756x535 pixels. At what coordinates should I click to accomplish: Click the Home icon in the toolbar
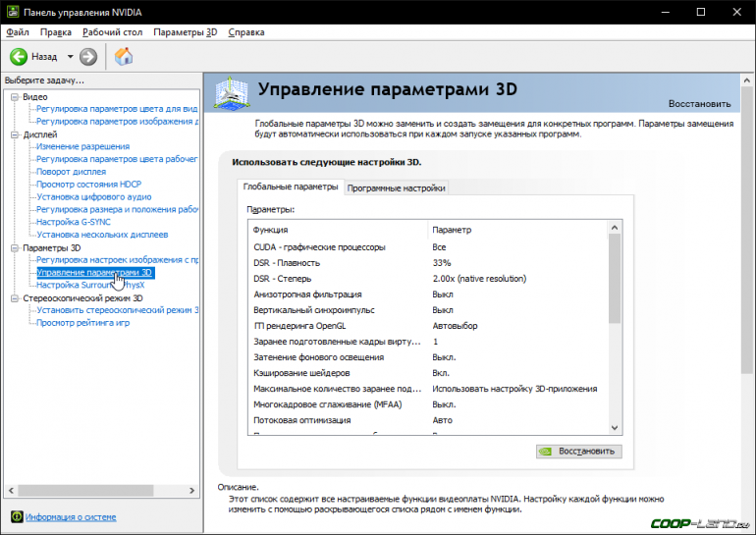click(124, 57)
